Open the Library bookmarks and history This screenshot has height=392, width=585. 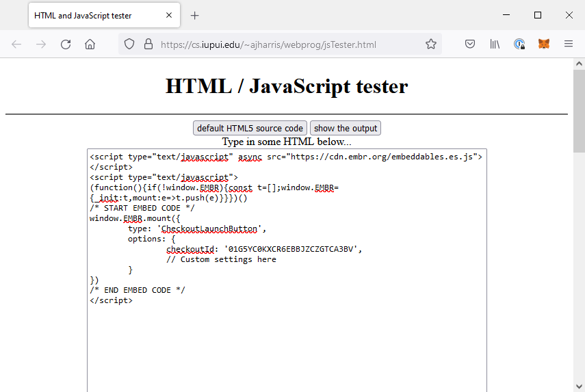tap(495, 44)
